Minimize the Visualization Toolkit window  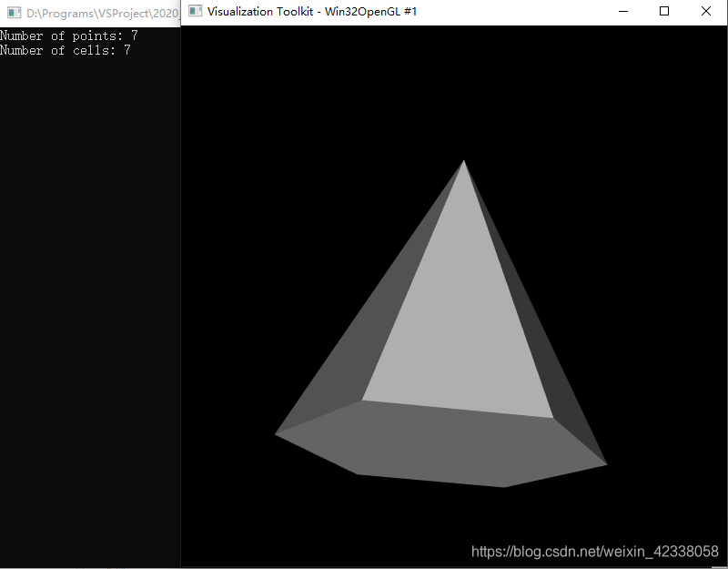tap(622, 11)
